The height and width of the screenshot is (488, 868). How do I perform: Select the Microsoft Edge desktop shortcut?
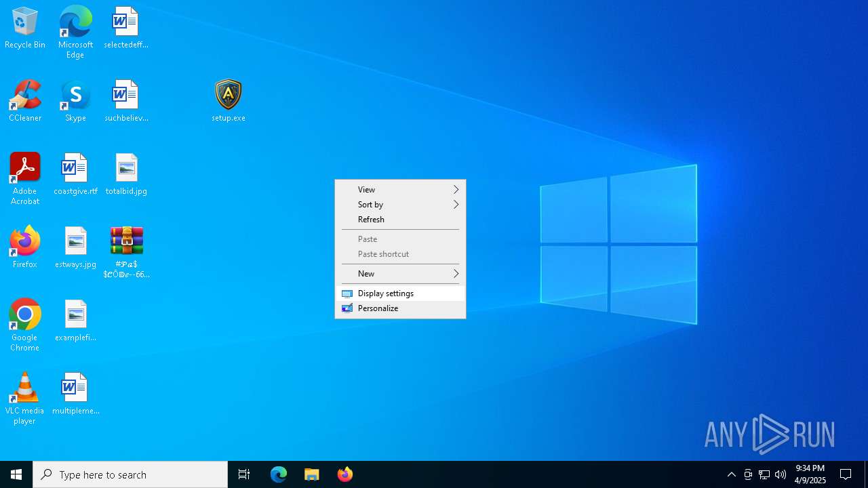75,33
